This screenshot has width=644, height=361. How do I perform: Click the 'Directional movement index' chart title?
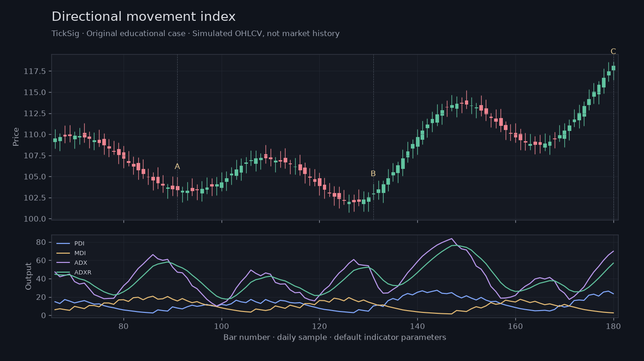click(x=143, y=17)
